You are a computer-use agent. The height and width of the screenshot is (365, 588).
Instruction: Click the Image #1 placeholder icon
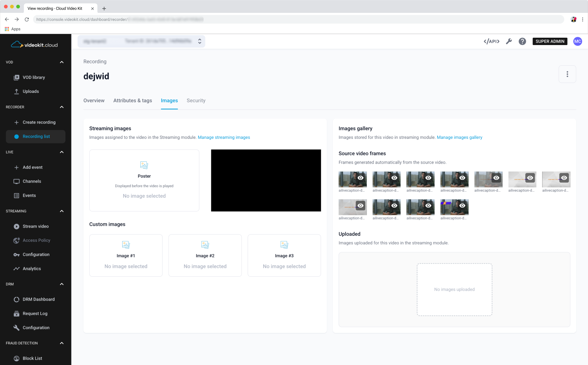[x=126, y=245]
